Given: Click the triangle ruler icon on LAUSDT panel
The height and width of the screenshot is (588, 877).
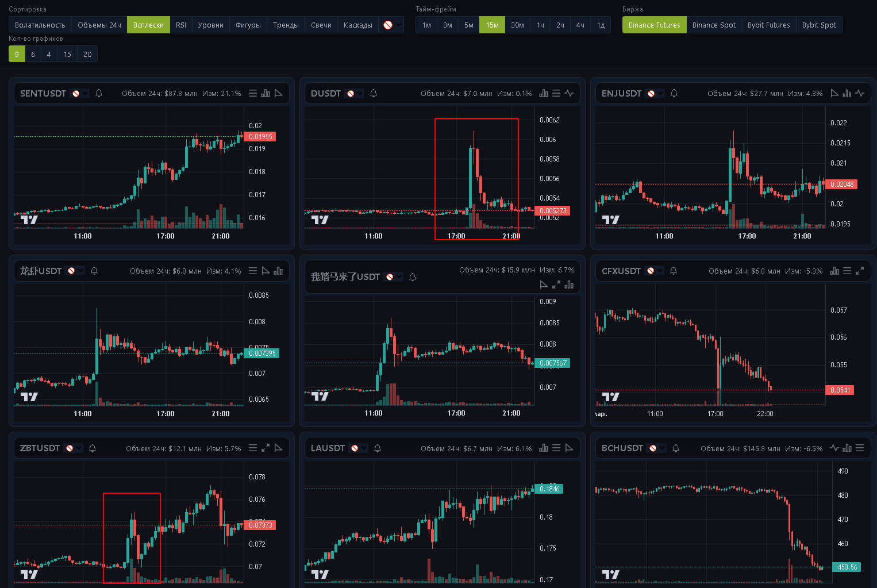Looking at the screenshot, I should click(570, 448).
